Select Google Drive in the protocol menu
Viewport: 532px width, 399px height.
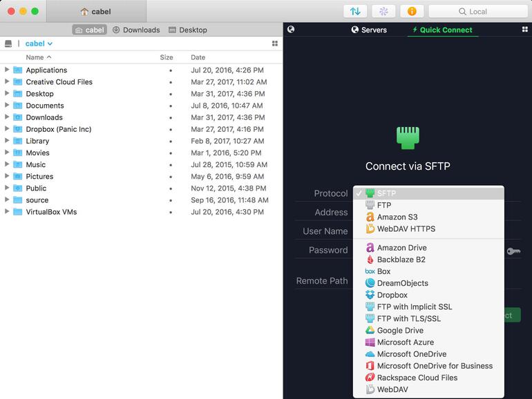point(400,331)
